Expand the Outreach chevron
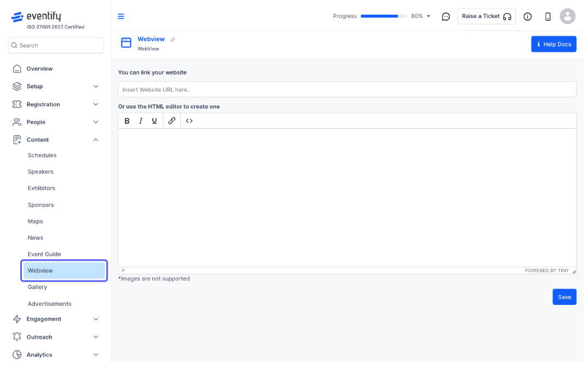The height and width of the screenshot is (366, 588). tap(96, 337)
